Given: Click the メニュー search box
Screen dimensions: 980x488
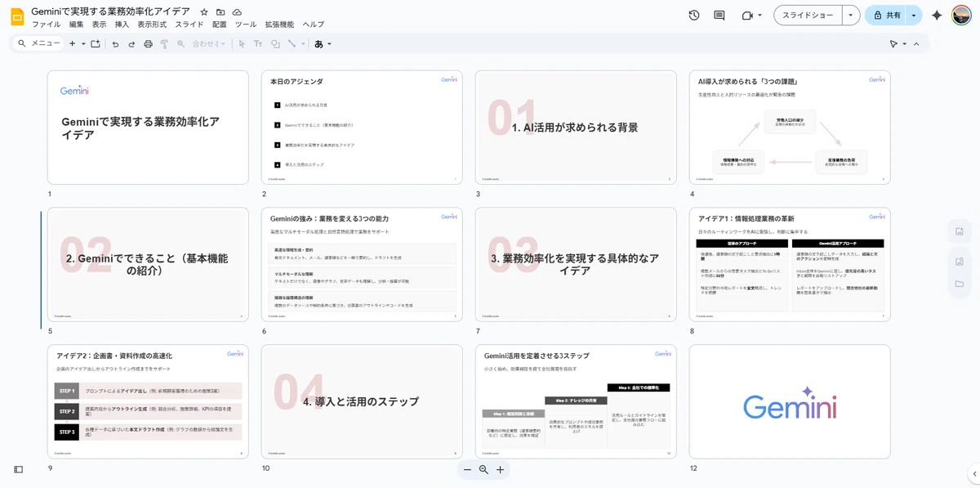Looking at the screenshot, I should [39, 43].
